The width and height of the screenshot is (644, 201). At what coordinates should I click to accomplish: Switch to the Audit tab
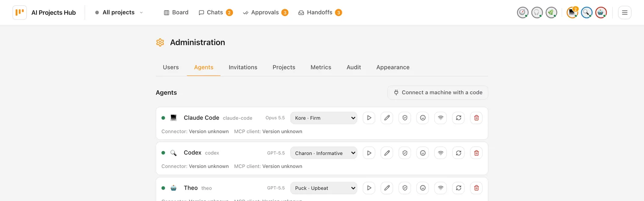point(354,67)
